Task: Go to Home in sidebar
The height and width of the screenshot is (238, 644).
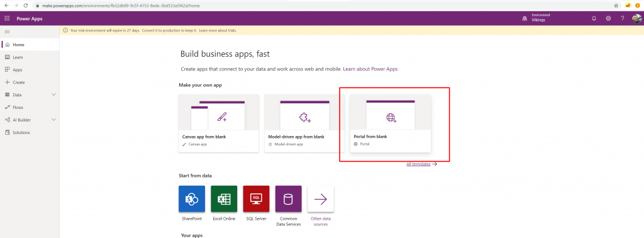Action: point(30,45)
